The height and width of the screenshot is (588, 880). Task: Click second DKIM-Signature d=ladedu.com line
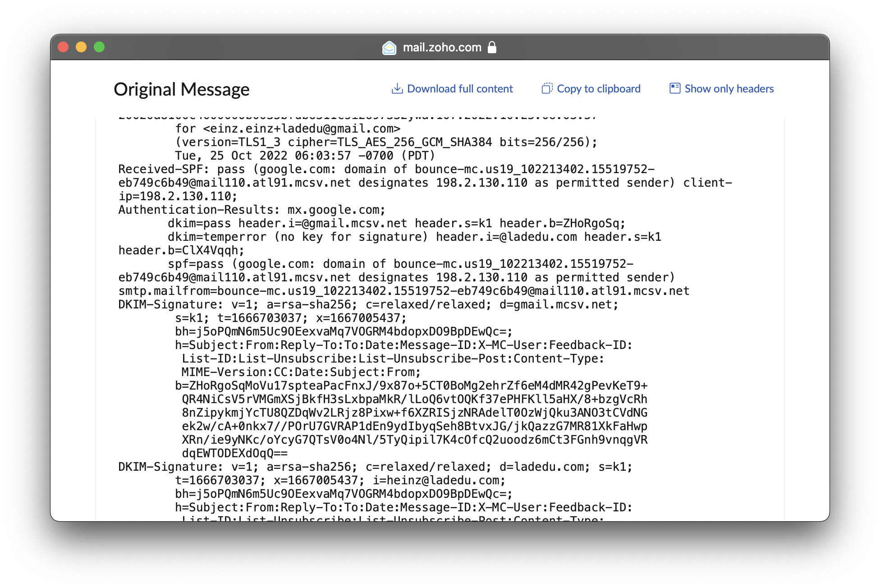[x=376, y=467]
